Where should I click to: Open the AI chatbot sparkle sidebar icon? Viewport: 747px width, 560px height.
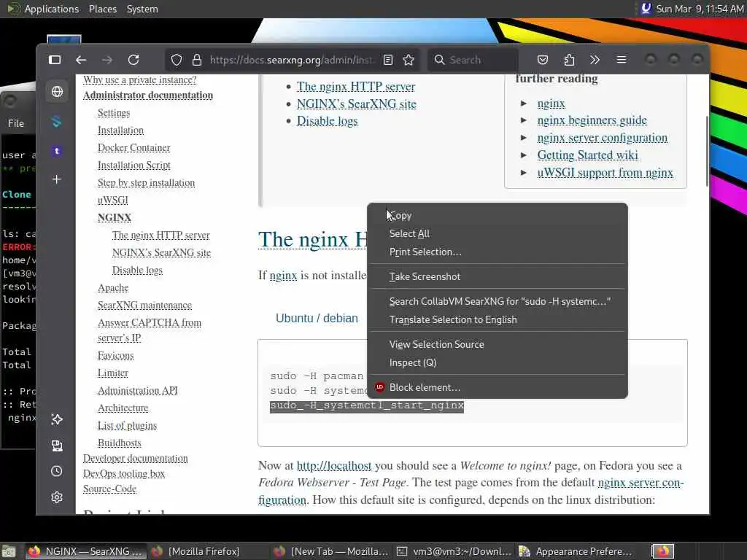(57, 419)
